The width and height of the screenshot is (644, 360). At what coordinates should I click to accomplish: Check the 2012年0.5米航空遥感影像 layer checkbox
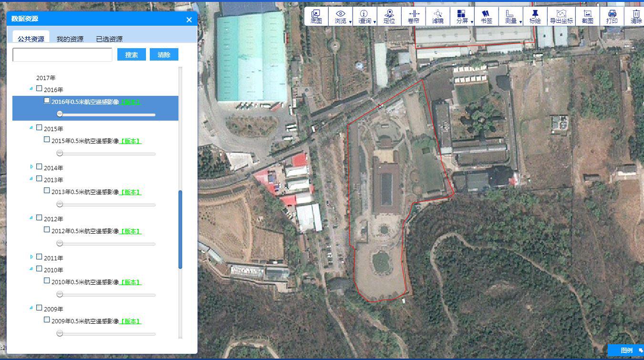(47, 229)
